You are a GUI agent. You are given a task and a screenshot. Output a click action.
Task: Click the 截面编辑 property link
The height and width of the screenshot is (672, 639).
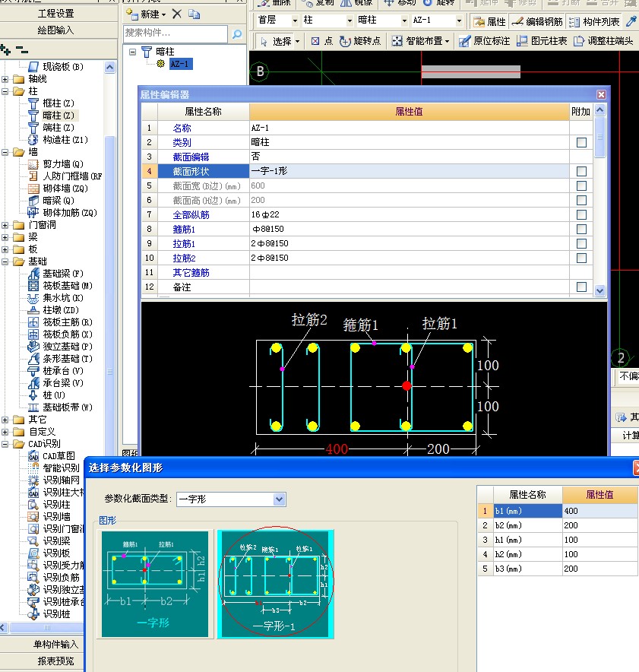coord(191,157)
